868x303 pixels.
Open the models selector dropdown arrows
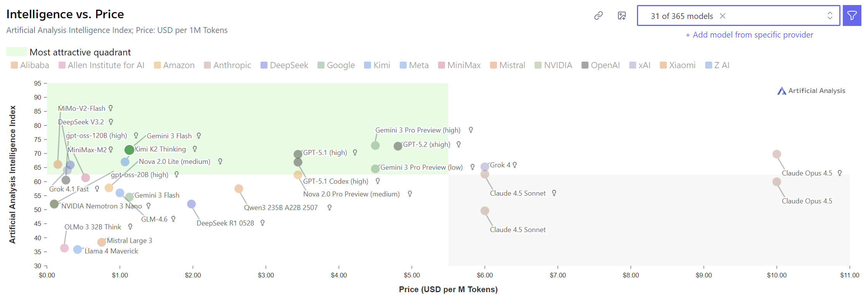tap(830, 15)
